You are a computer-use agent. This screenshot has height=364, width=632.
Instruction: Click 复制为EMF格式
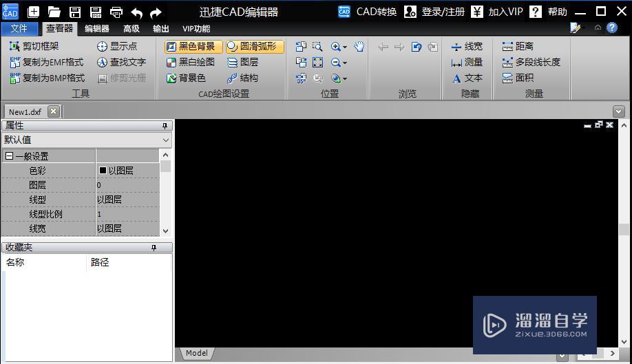click(x=46, y=62)
